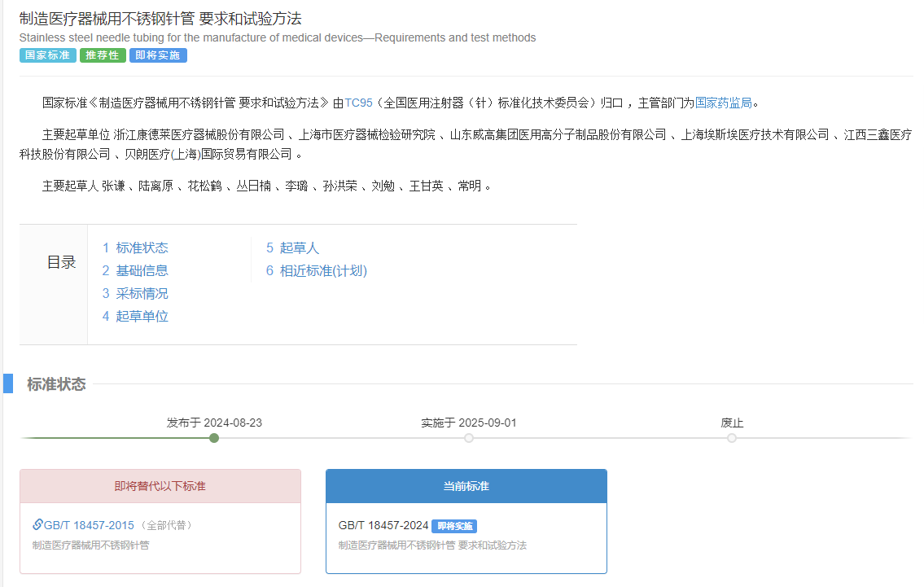Click the 废止 timeline dot

point(732,438)
